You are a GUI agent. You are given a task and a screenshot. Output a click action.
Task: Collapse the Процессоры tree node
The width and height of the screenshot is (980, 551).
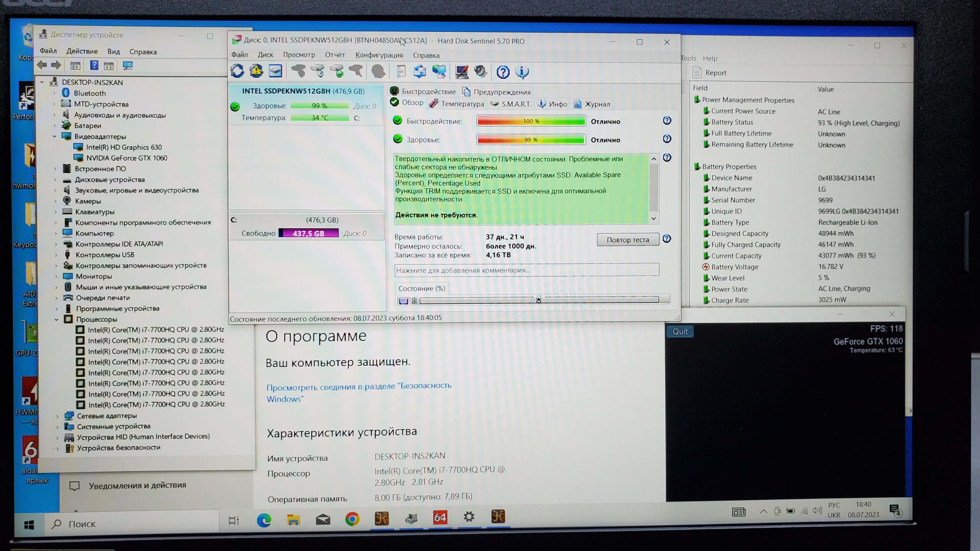[56, 319]
